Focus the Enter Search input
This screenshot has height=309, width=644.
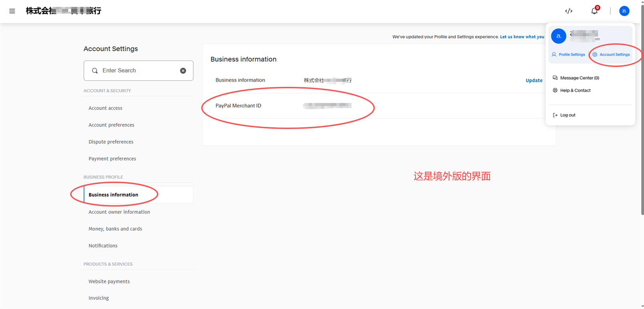click(x=138, y=70)
